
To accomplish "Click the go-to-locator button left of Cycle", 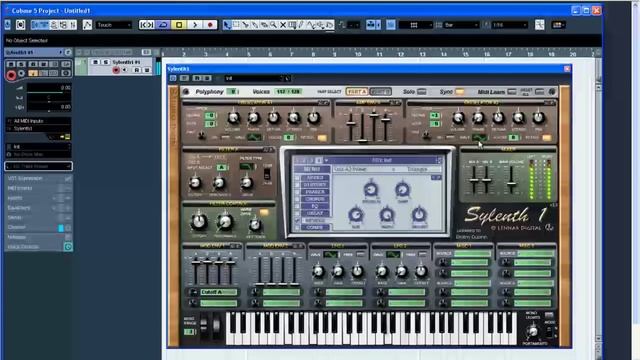I will (x=147, y=25).
